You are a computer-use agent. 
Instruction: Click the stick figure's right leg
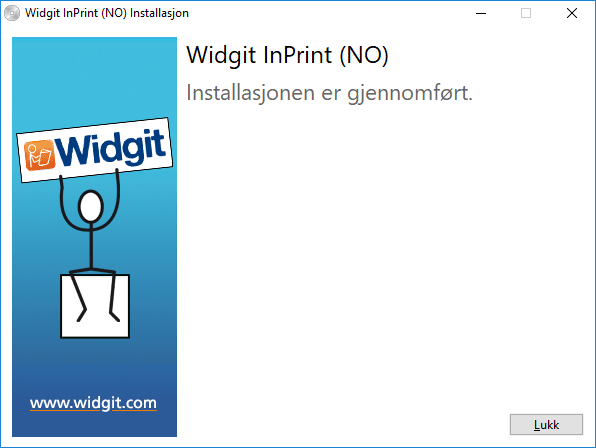coord(114,296)
